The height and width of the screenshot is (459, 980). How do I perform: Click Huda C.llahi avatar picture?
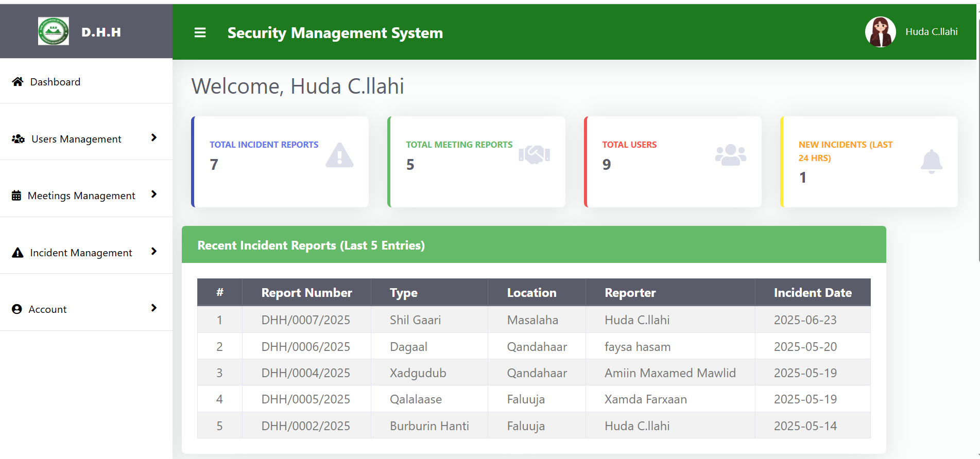(881, 32)
